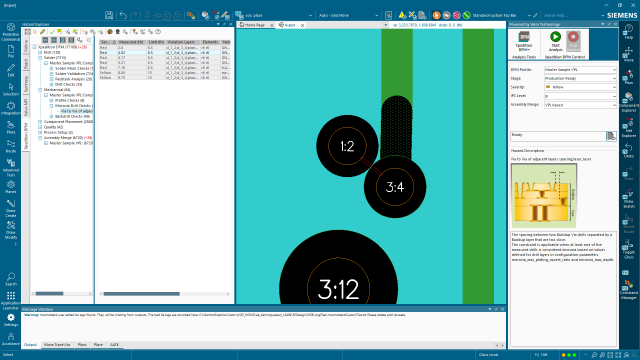640x360 pixels.
Task: Toggle the orange round display button in top toolbar
Action: click(436, 16)
